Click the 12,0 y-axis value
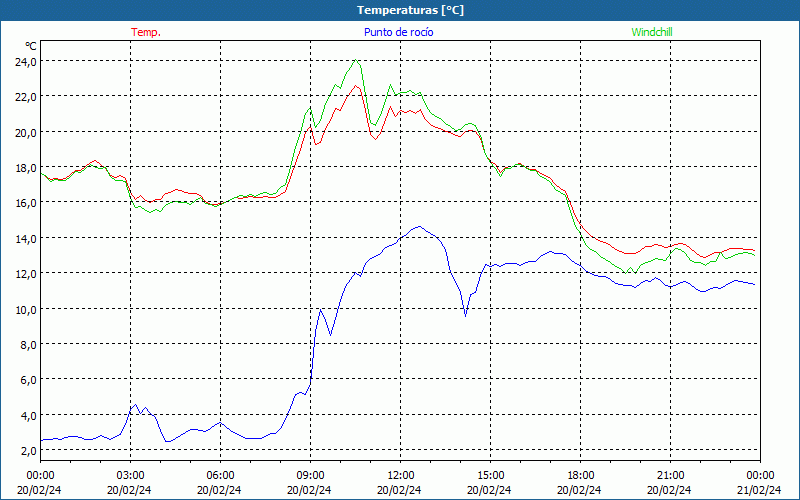This screenshot has width=800, height=500. [x=26, y=273]
